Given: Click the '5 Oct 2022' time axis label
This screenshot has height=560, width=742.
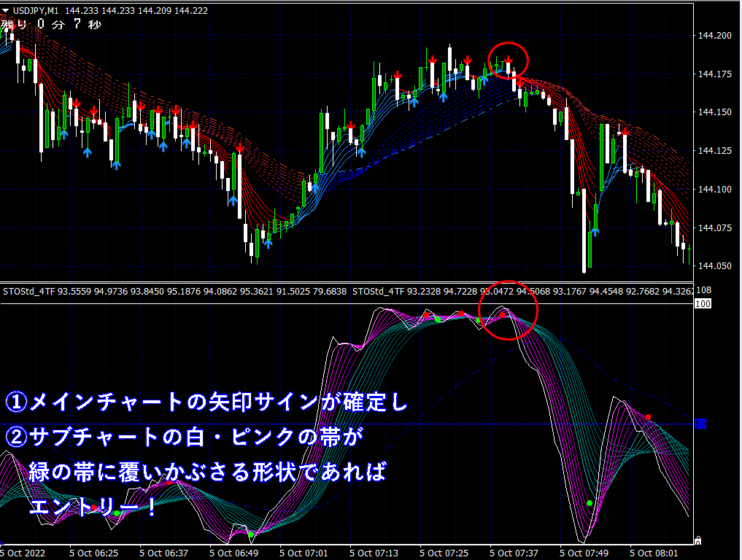Looking at the screenshot, I should click(x=22, y=553).
